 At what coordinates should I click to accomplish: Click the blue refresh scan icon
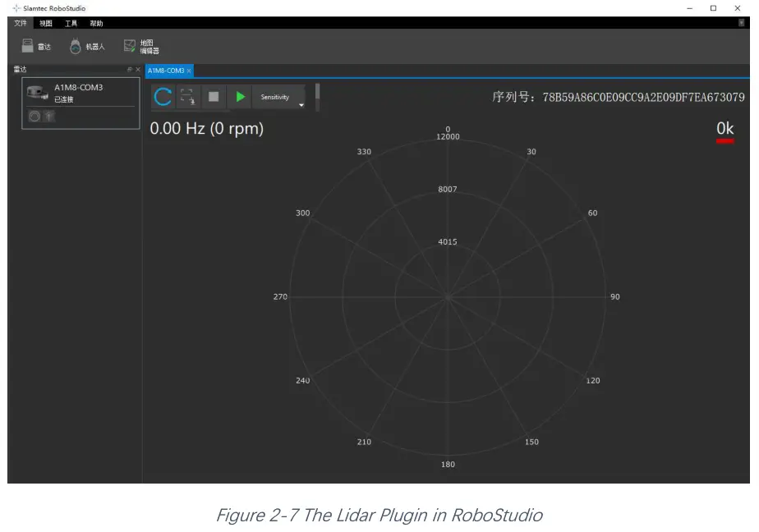163,96
